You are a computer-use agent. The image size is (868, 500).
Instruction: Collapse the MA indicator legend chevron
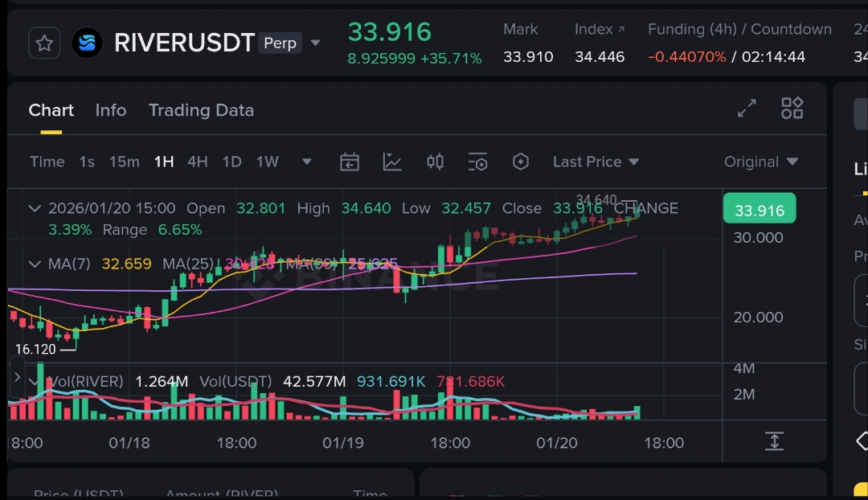[35, 264]
